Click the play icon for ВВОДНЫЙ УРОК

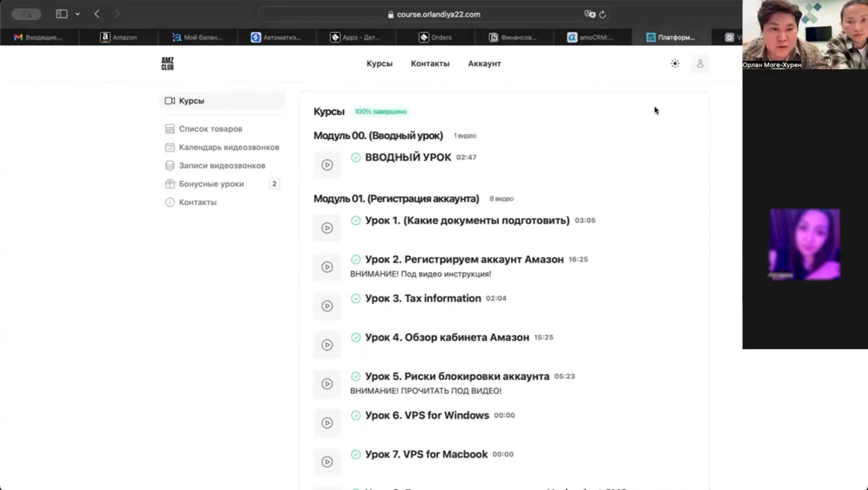point(327,165)
